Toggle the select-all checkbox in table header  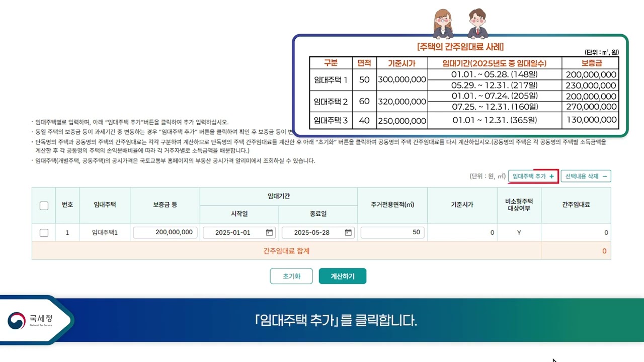click(44, 206)
